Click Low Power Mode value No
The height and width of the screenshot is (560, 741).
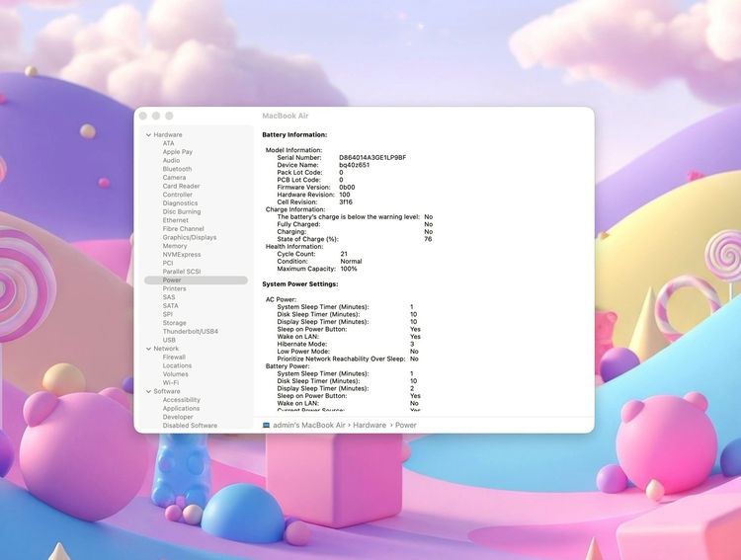[414, 352]
